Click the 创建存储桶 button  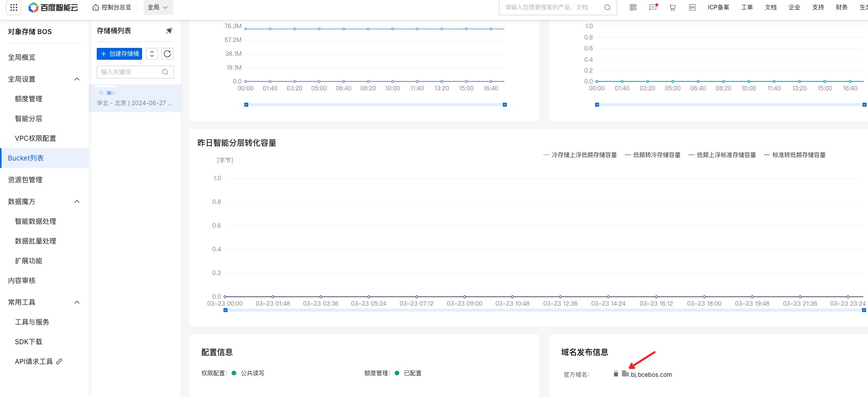click(x=119, y=54)
